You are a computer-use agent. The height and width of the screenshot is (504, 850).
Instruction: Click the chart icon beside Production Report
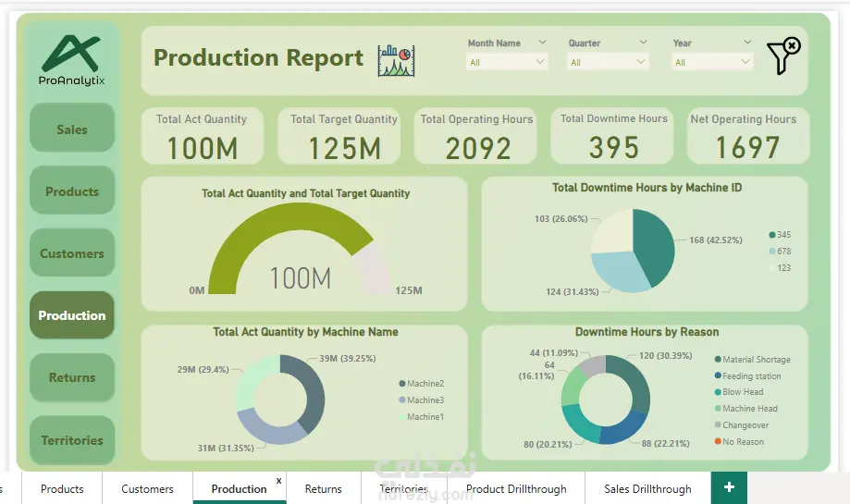pyautogui.click(x=396, y=60)
